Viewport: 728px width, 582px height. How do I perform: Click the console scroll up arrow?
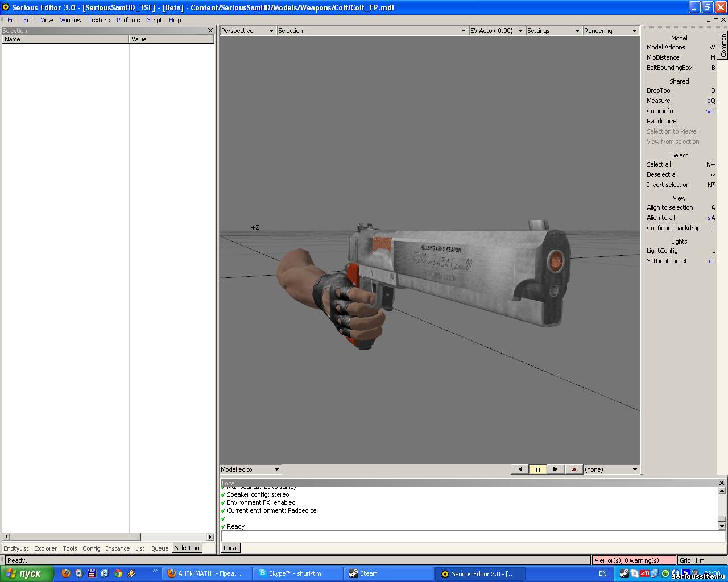pyautogui.click(x=722, y=491)
